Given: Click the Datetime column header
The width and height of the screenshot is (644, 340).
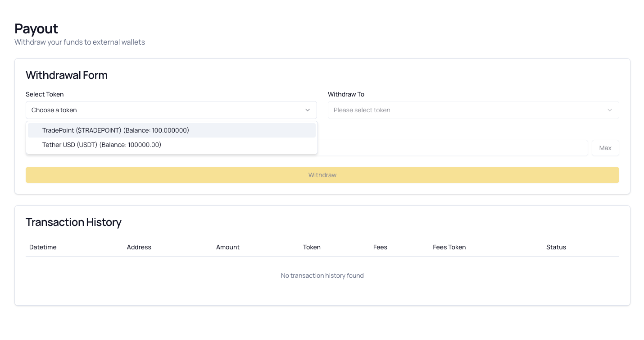Looking at the screenshot, I should (43, 247).
